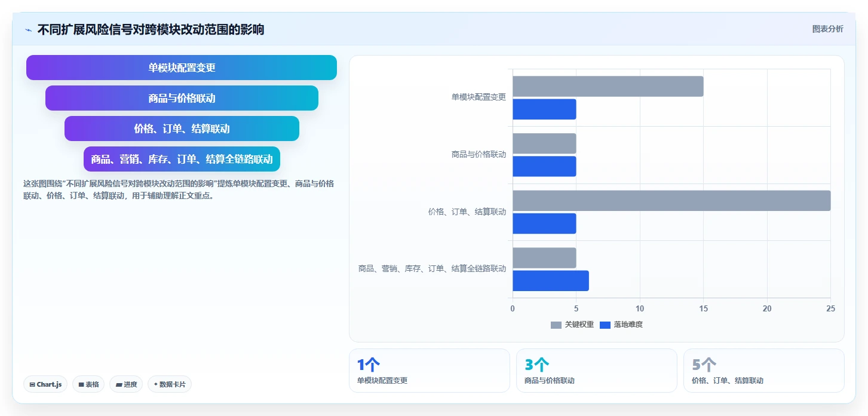Select the 单模块配置变更 funnel bar
Viewport: 868px width, 416px height.
pyautogui.click(x=182, y=68)
